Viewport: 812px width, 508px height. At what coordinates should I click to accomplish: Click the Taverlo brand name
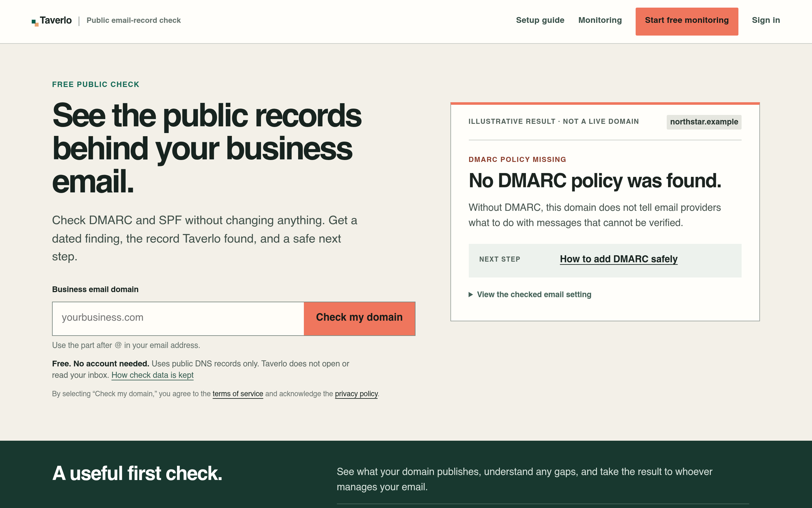[x=56, y=21]
